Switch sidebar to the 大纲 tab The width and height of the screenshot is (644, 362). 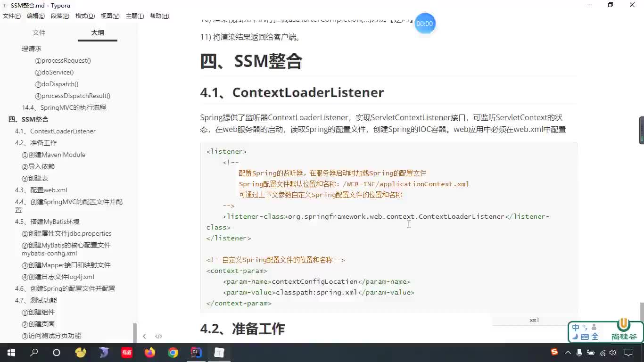(x=98, y=33)
